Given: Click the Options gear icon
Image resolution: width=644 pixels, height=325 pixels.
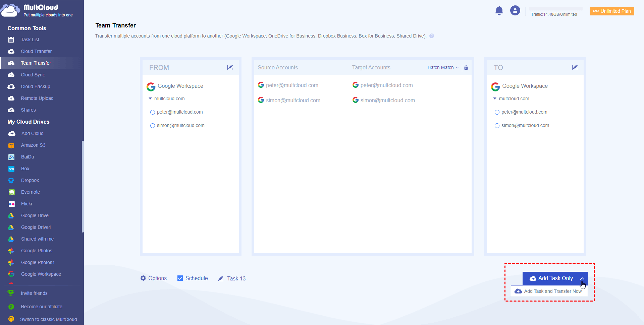Looking at the screenshot, I should click(x=143, y=278).
